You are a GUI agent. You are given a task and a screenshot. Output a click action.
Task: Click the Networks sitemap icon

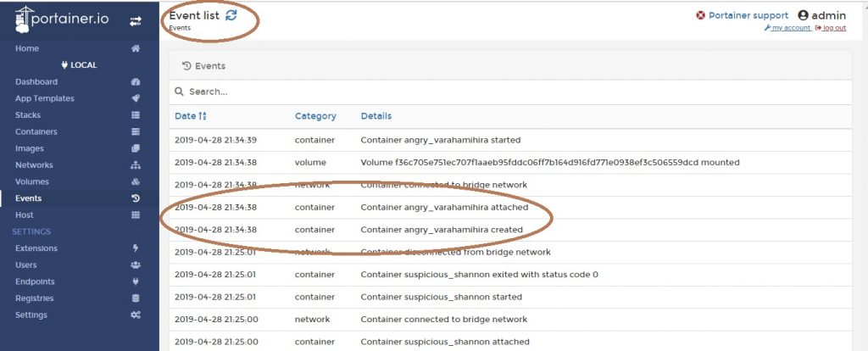135,165
